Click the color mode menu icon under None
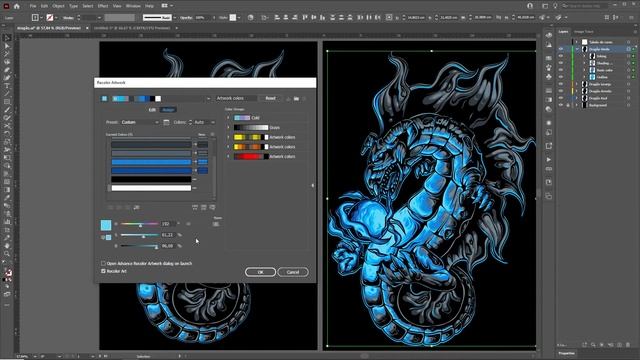 click(216, 224)
